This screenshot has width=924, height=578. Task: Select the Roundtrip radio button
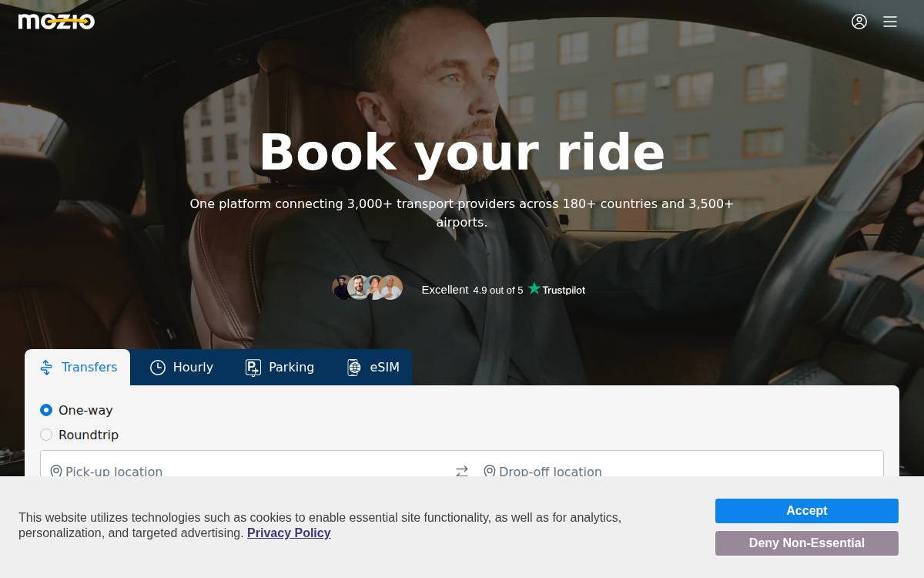[46, 435]
